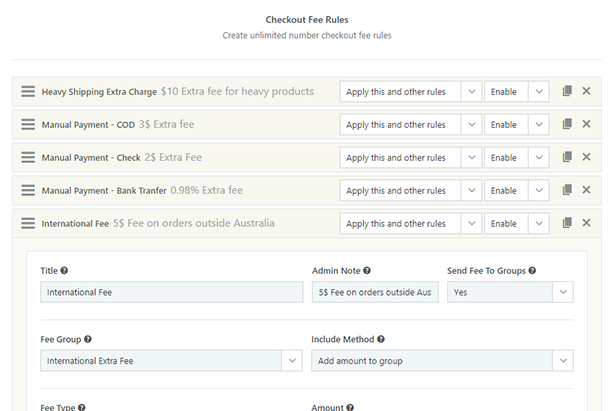Viewport: 616px width, 411px height.
Task: Click drag handle icon for Heavy Shipping Extra Charge
Action: pyautogui.click(x=28, y=92)
